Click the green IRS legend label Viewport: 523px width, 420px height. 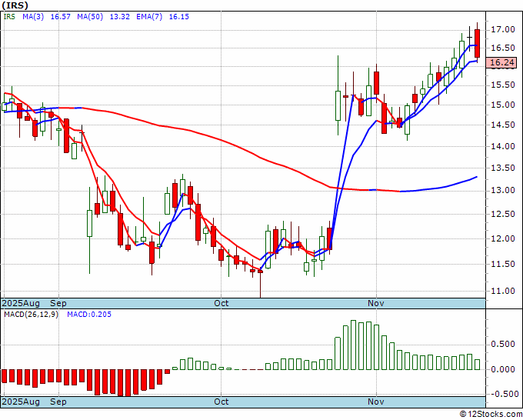point(9,16)
